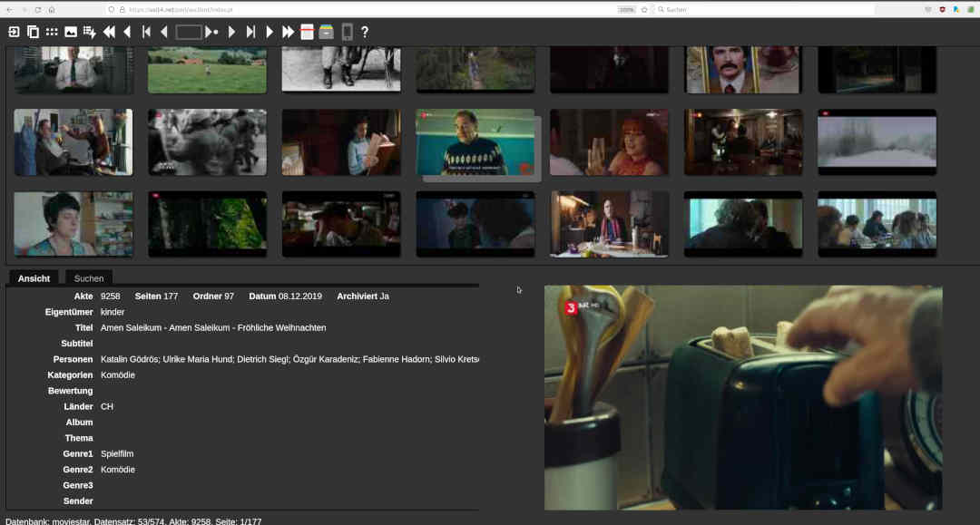This screenshot has height=525, width=980.
Task: Click the Eigentümer value 'kinder'
Action: 113,312
